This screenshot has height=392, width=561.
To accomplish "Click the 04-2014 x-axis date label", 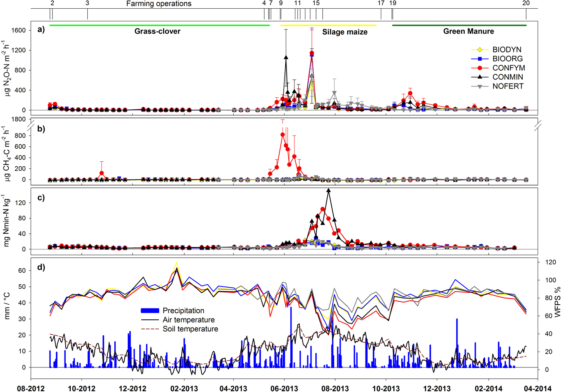I will [x=538, y=388].
